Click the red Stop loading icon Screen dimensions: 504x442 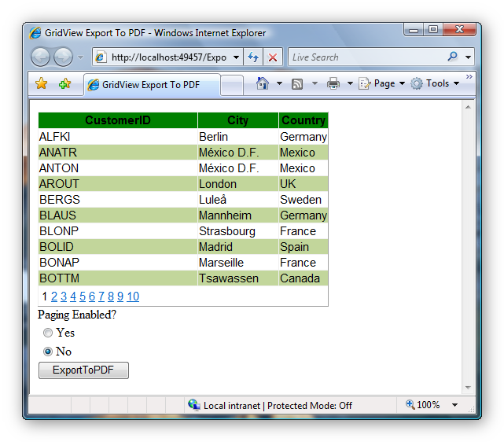point(272,57)
